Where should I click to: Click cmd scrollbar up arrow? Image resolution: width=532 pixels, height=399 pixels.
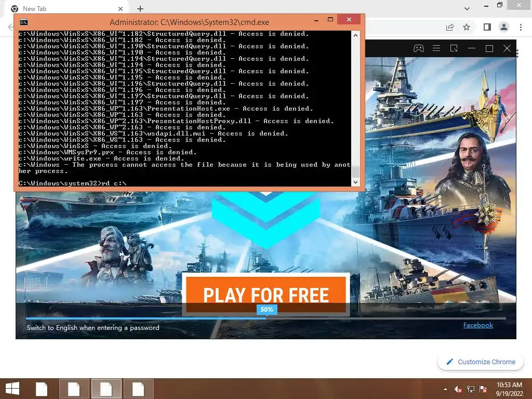355,35
